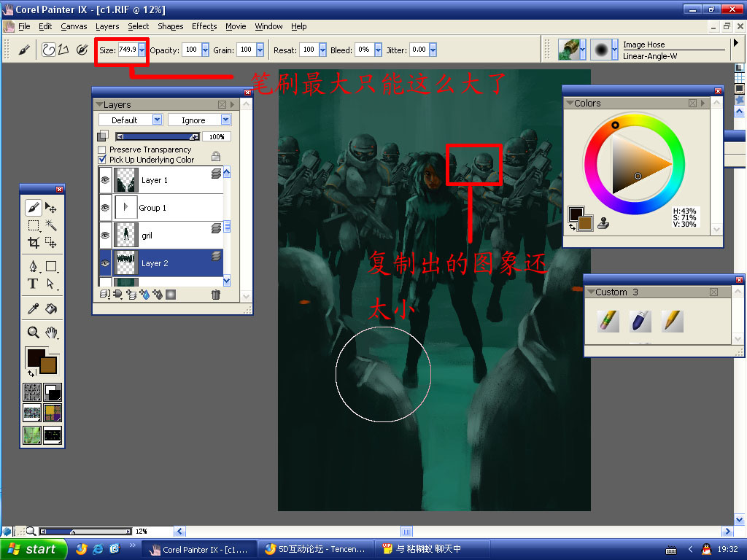747x560 pixels.
Task: Open the Nozzle selector in the toolbox
Action: point(53,435)
